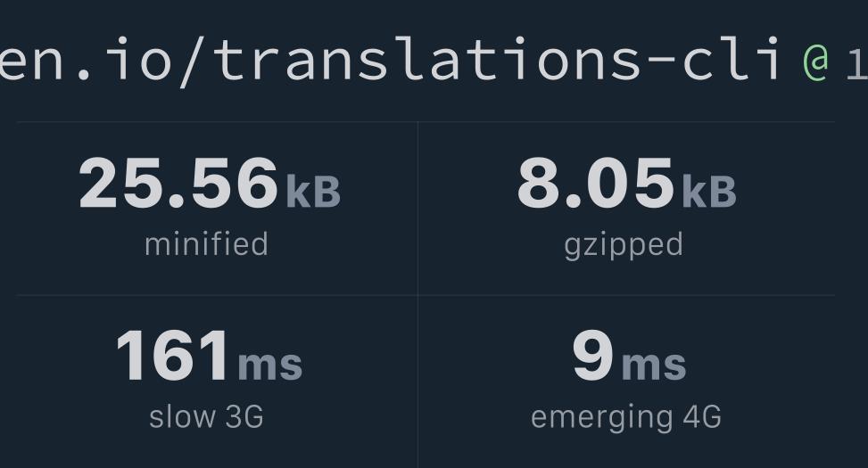This screenshot has width=868, height=468.
Task: Click the 'minified' label
Action: (206, 244)
